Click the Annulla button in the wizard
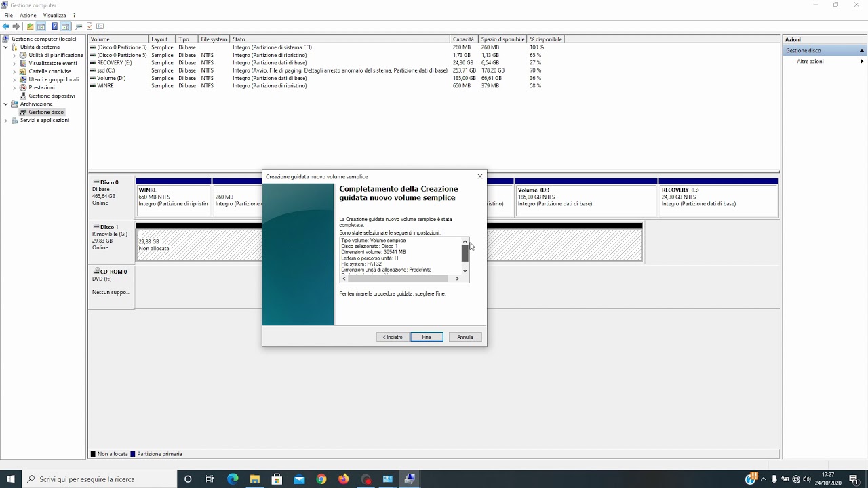Viewport: 868px width, 488px height. pyautogui.click(x=465, y=337)
